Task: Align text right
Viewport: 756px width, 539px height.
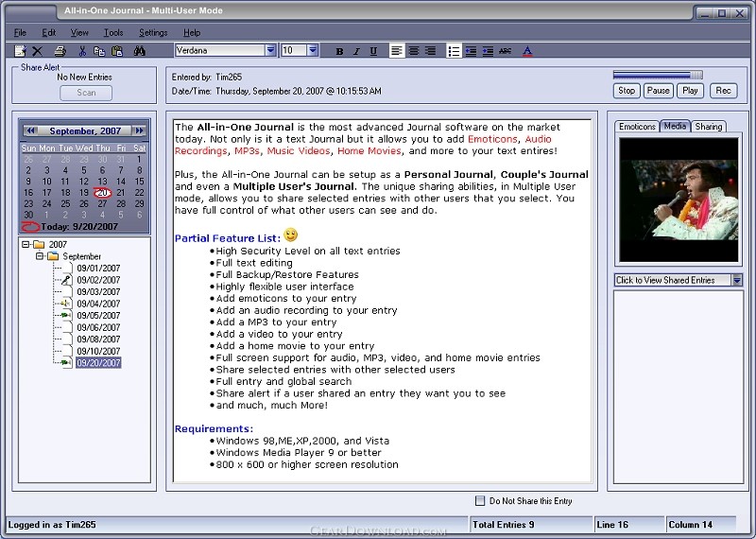Action: (430, 51)
